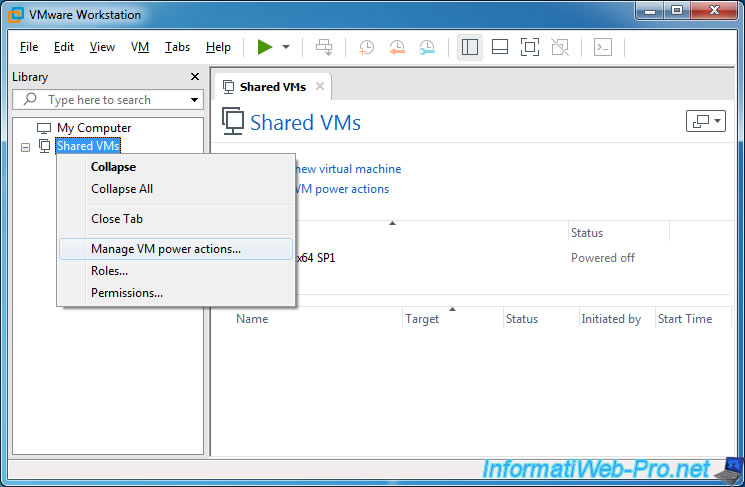Minimize the VMware Workstation window

click(x=650, y=10)
